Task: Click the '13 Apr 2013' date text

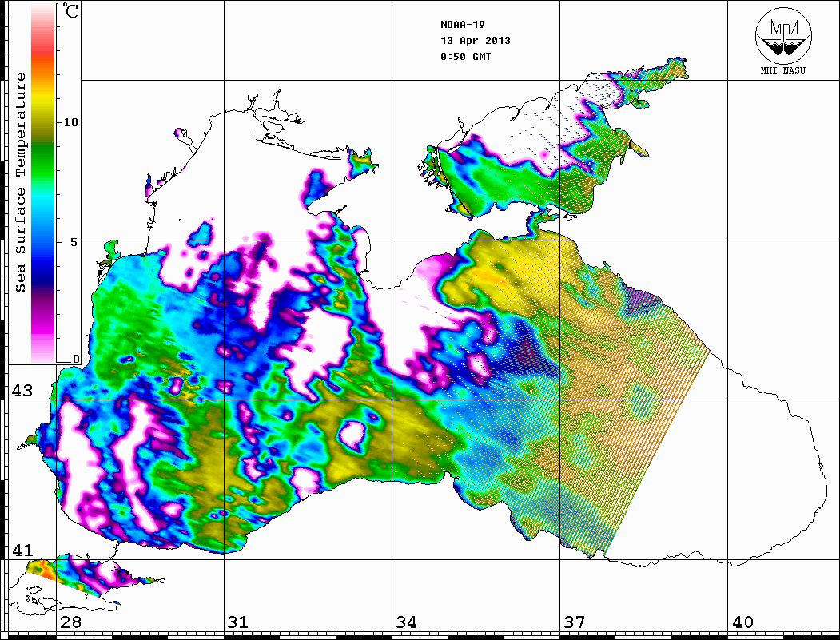Action: pos(476,41)
